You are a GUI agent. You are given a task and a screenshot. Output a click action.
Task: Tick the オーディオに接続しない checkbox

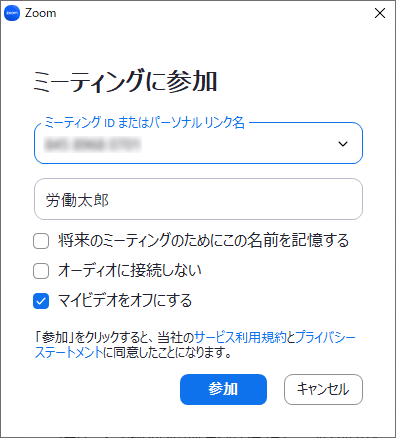(x=41, y=271)
